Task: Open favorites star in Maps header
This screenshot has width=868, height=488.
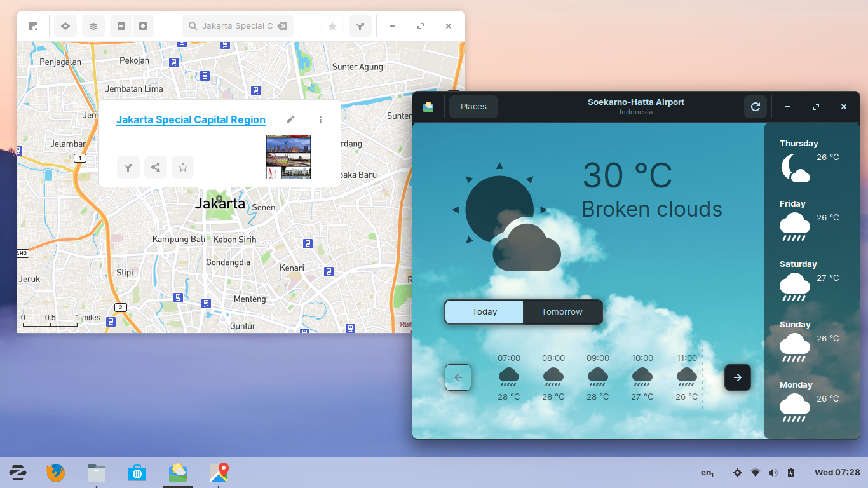Action: [332, 26]
